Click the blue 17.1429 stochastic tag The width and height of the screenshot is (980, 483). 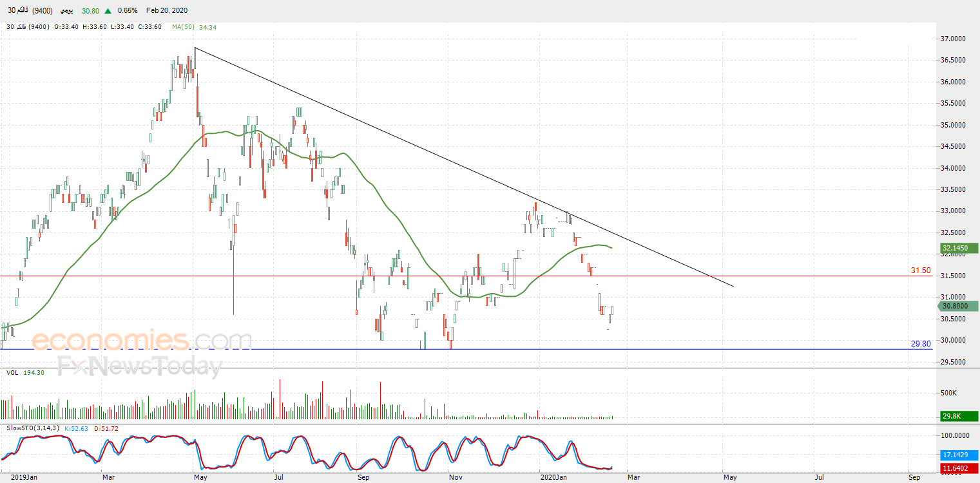[x=959, y=455]
